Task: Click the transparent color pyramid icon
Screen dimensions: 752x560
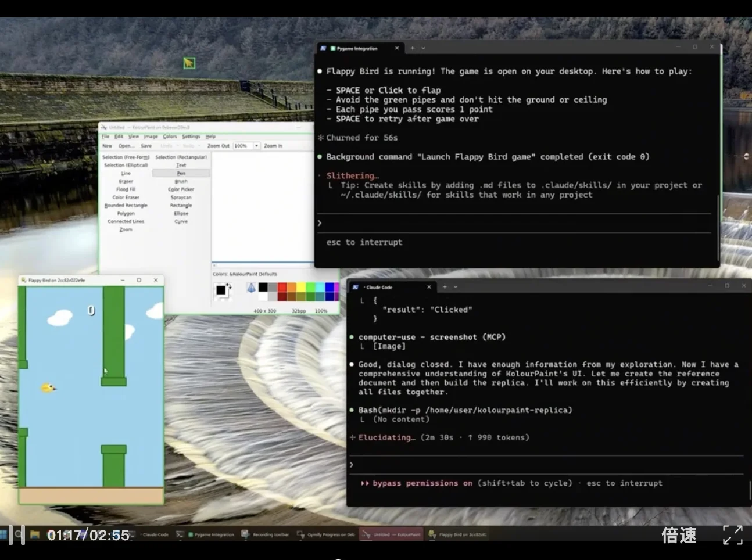Action: (250, 288)
